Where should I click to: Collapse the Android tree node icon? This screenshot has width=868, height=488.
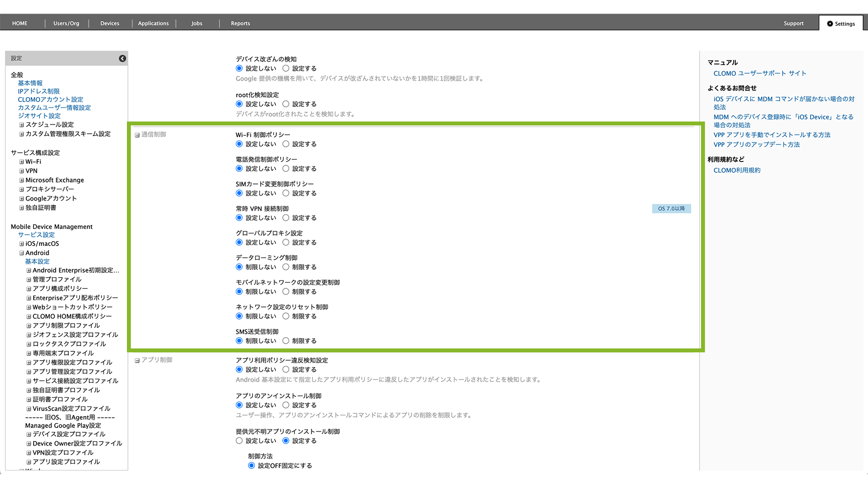point(21,253)
